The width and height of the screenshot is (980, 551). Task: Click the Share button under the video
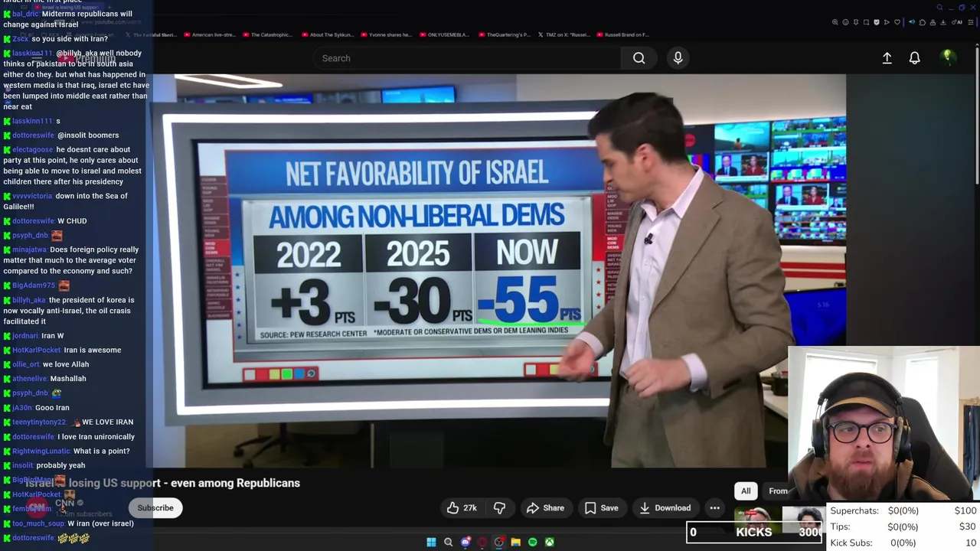(x=545, y=508)
